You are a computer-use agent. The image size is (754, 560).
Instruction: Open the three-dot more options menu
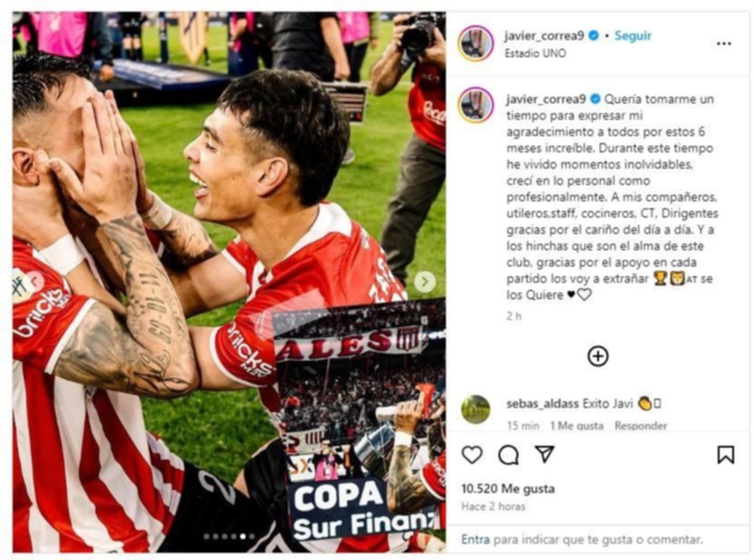tap(724, 43)
